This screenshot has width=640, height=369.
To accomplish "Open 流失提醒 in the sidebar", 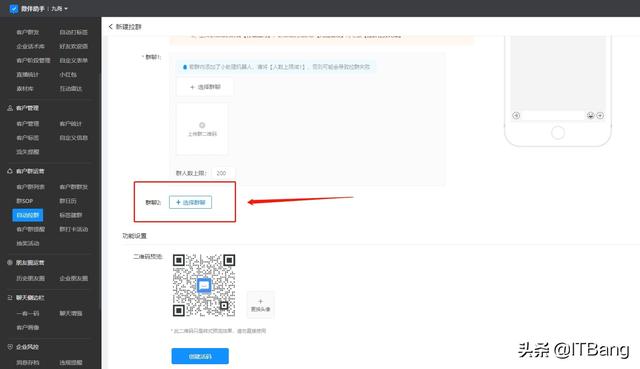I will [x=28, y=152].
